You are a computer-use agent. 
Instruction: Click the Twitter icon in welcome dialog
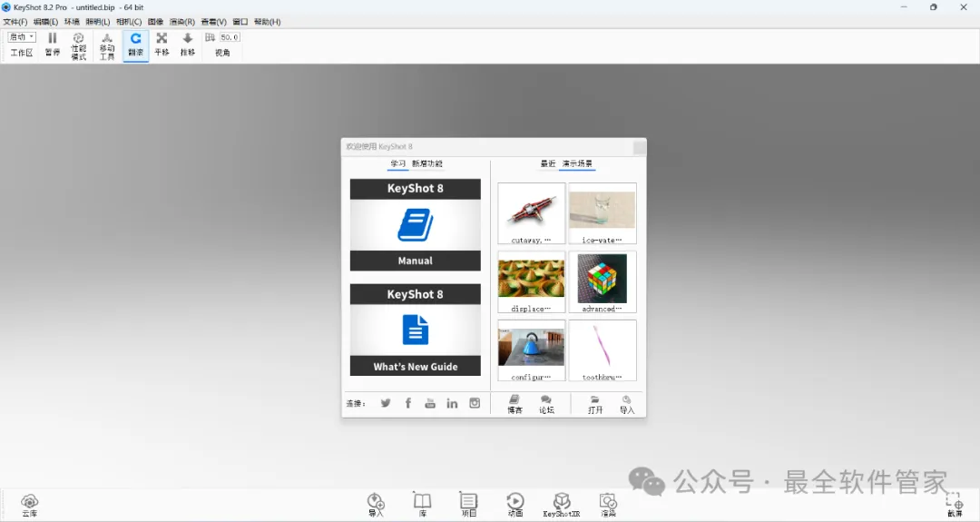point(386,403)
